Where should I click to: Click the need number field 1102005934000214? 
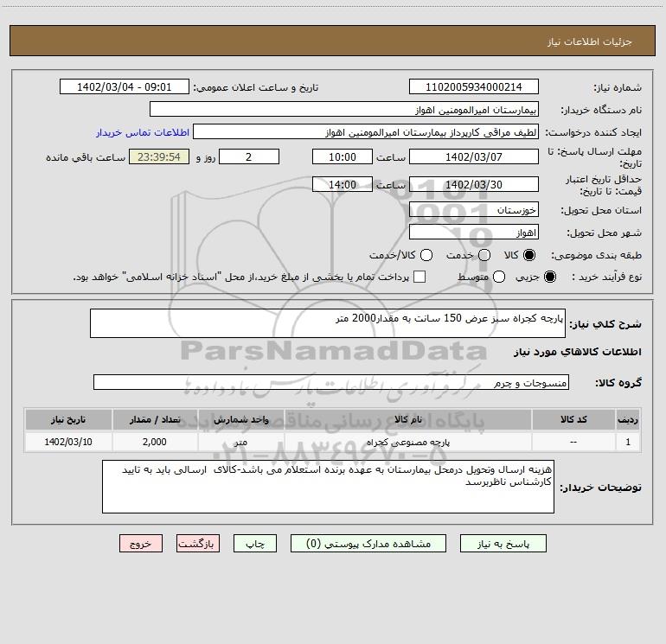[474, 86]
